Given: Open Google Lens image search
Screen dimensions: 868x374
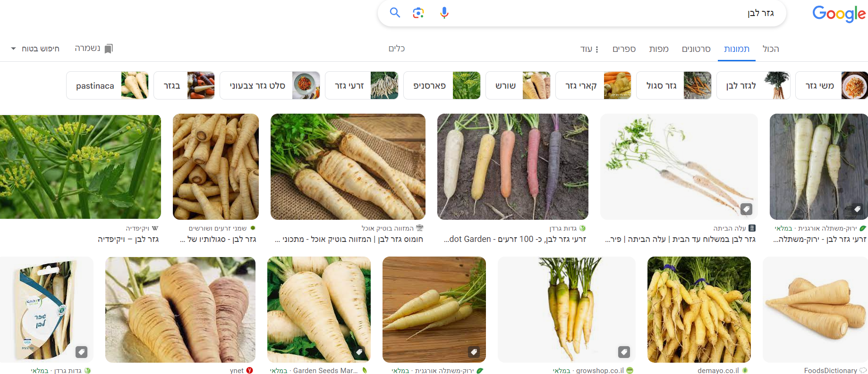Looking at the screenshot, I should (418, 13).
